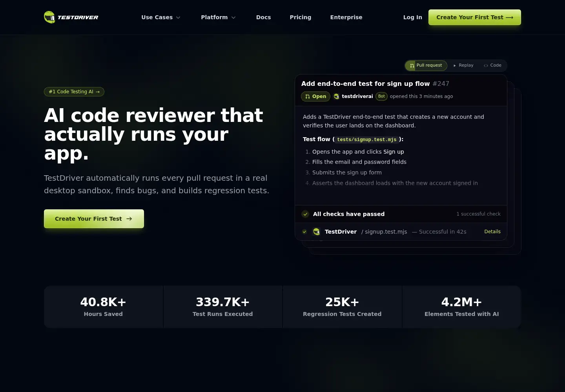Open the Platform menu label
The image size is (565, 392).
tap(214, 17)
